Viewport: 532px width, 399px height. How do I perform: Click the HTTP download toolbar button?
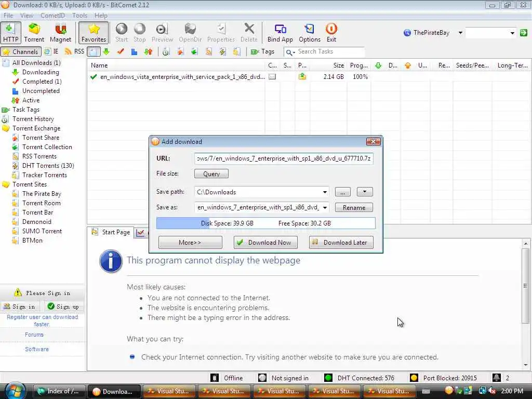click(11, 33)
